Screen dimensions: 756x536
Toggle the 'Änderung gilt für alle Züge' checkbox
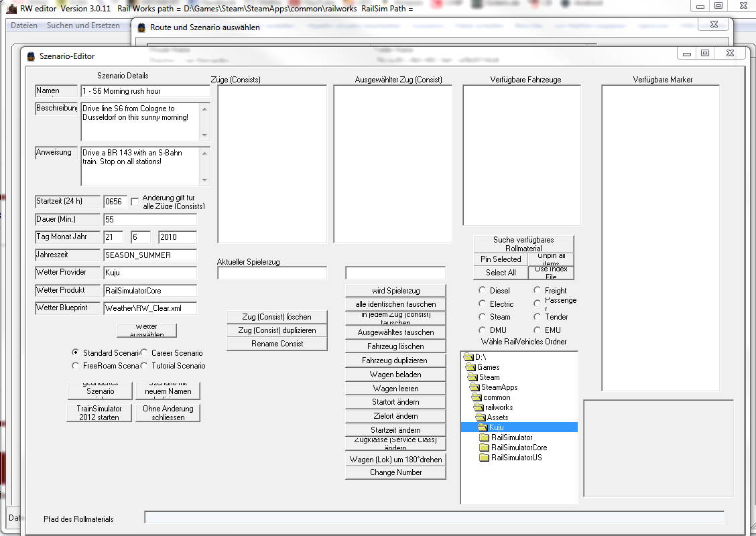pos(135,201)
